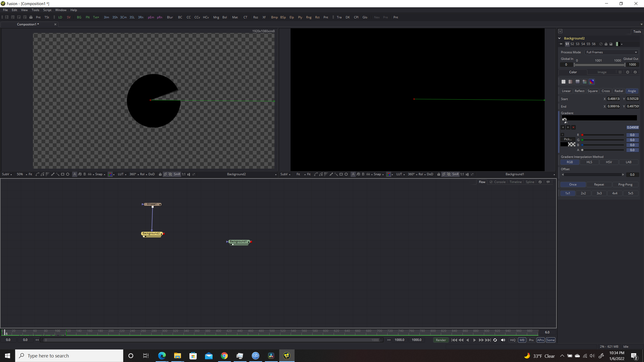Select circle icon in left viewer toolbar

click(x=68, y=174)
